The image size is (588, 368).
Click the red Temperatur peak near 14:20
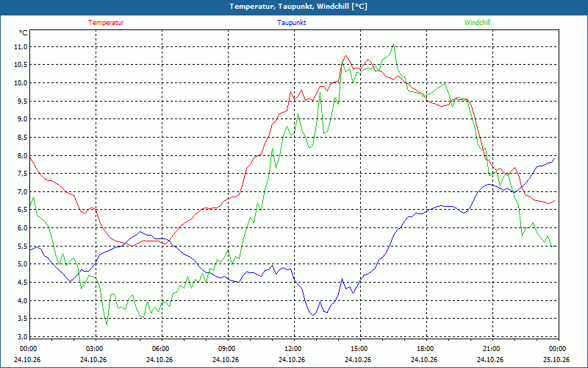(345, 56)
